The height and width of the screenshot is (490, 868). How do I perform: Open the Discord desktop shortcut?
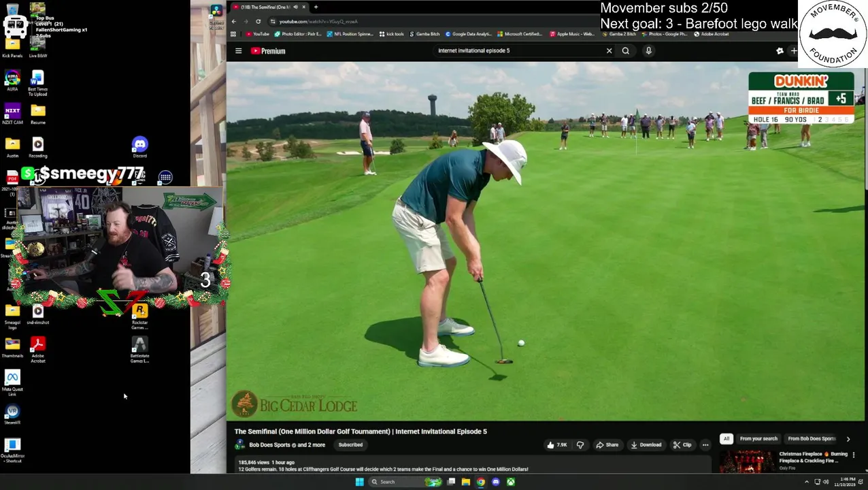(139, 147)
